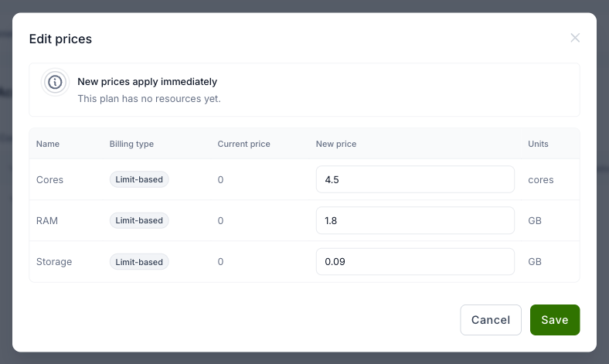Click the Billing type column header
The width and height of the screenshot is (609, 364).
[131, 144]
